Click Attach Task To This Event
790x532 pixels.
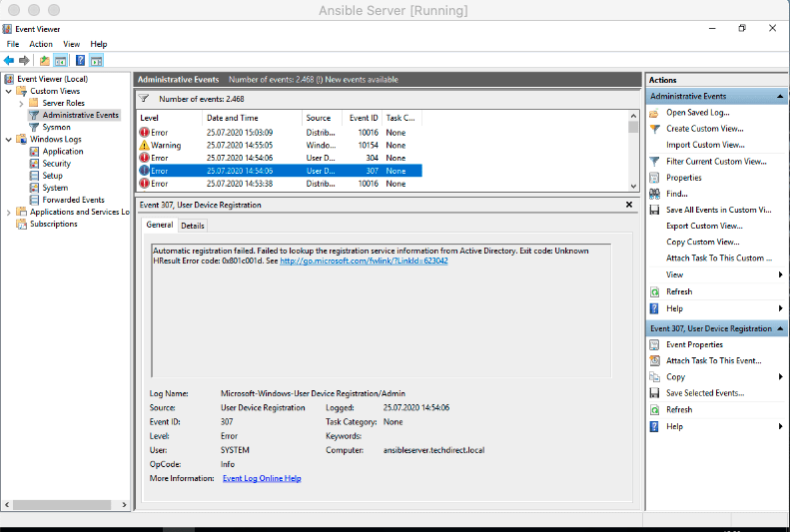[x=713, y=360]
